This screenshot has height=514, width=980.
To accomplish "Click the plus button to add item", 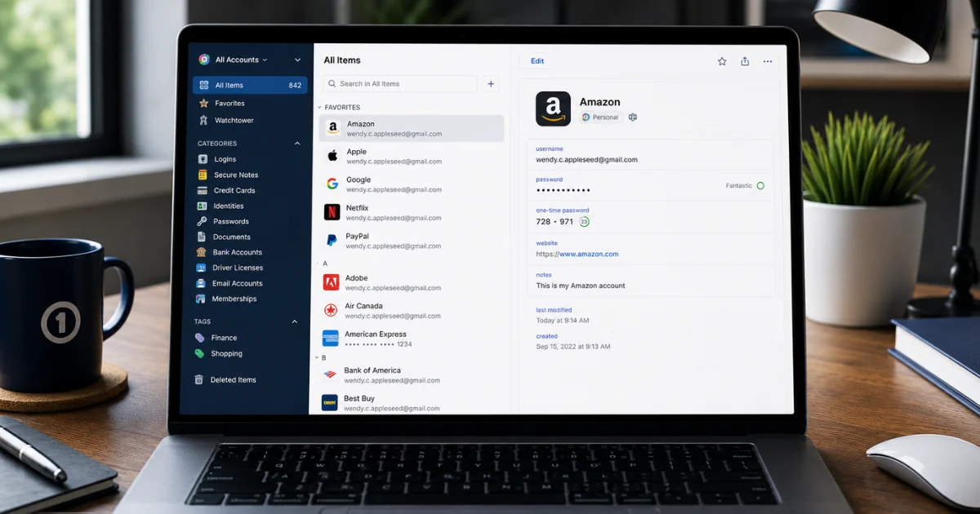I will pyautogui.click(x=491, y=84).
